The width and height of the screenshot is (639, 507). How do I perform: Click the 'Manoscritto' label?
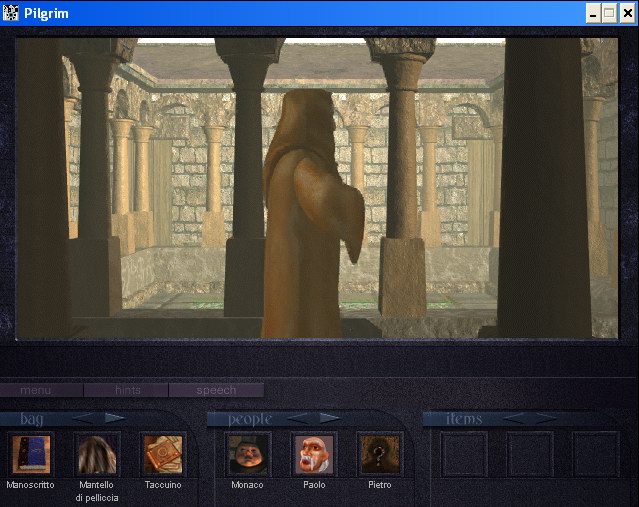[31, 485]
